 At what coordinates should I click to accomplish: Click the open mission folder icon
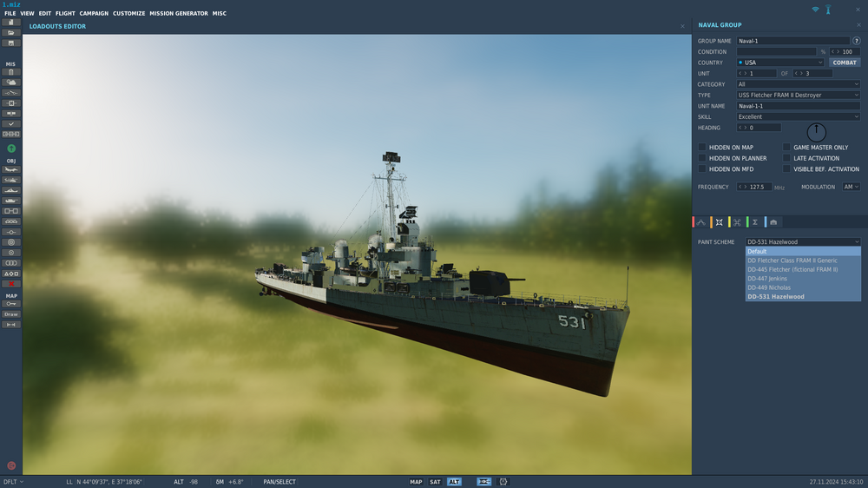tap(11, 33)
